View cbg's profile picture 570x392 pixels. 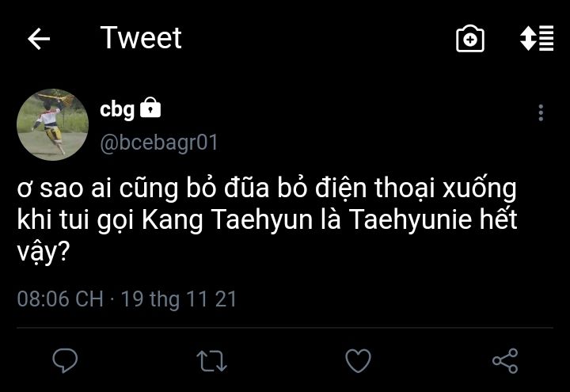coord(53,124)
